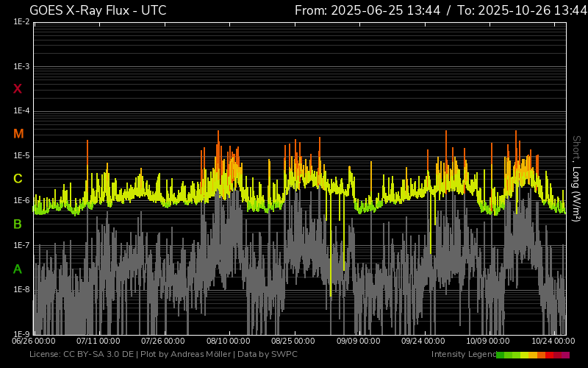Click the Intensity Legend text label
The width and height of the screenshot is (588, 368).
(463, 355)
